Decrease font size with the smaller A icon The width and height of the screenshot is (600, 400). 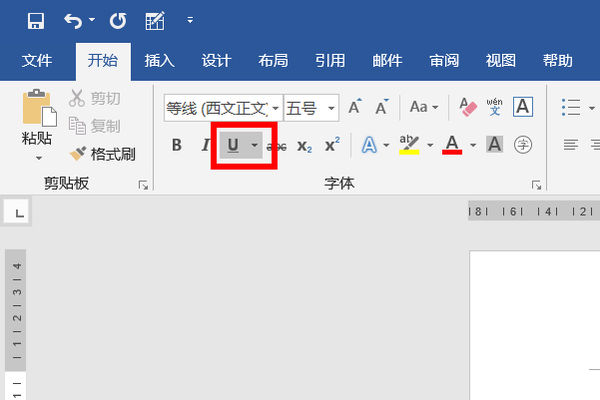tap(381, 107)
